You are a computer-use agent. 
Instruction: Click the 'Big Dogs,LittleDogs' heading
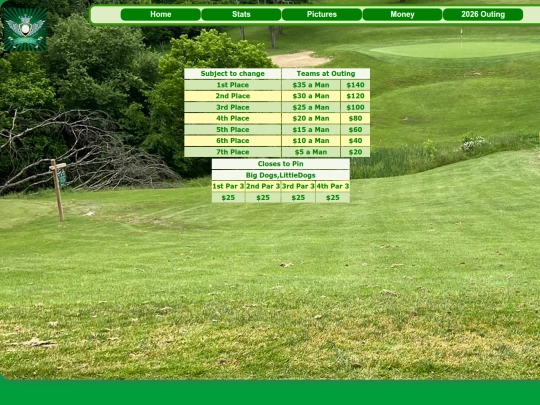click(281, 175)
